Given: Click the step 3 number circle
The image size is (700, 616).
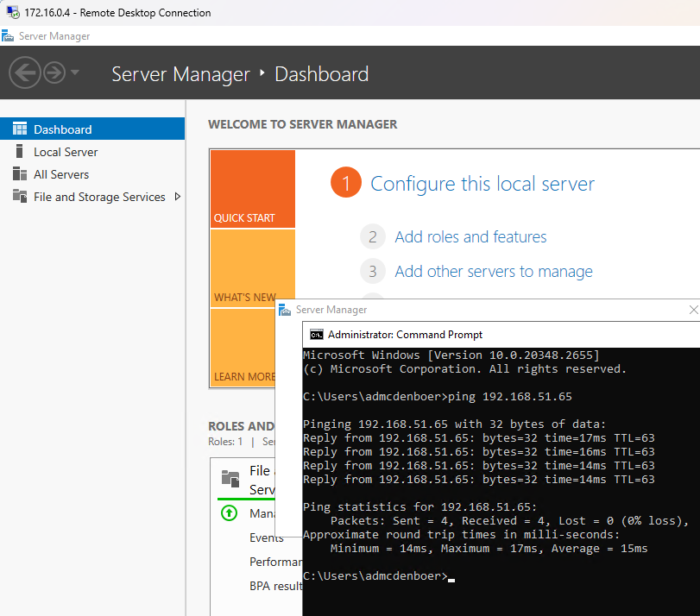Looking at the screenshot, I should click(x=373, y=271).
